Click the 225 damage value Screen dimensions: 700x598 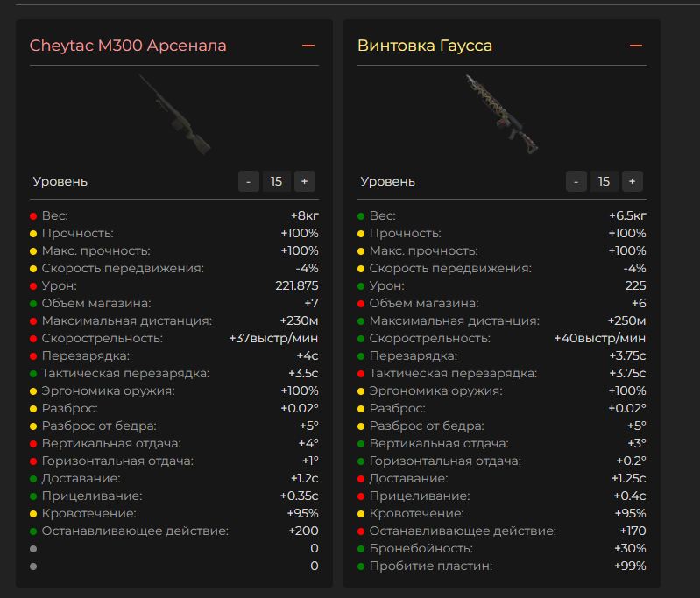635,285
